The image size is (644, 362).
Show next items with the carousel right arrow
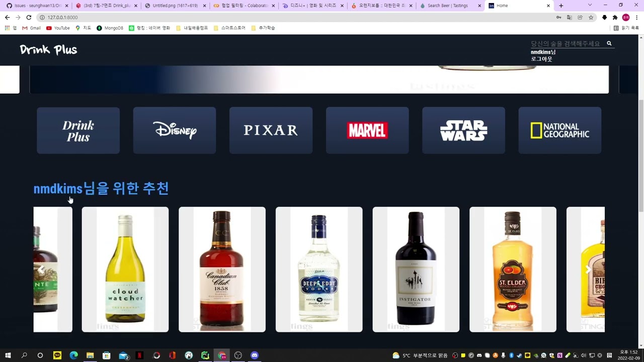tap(588, 270)
